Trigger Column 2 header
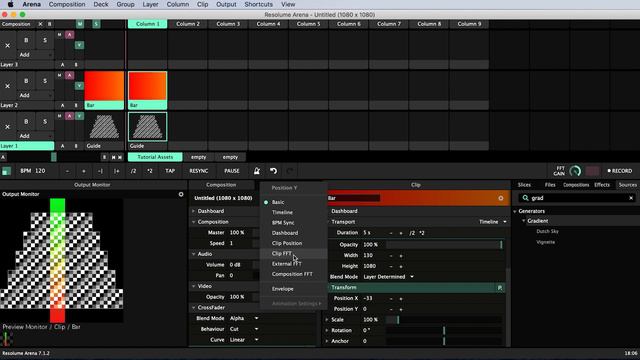640x360 pixels. coord(188,24)
